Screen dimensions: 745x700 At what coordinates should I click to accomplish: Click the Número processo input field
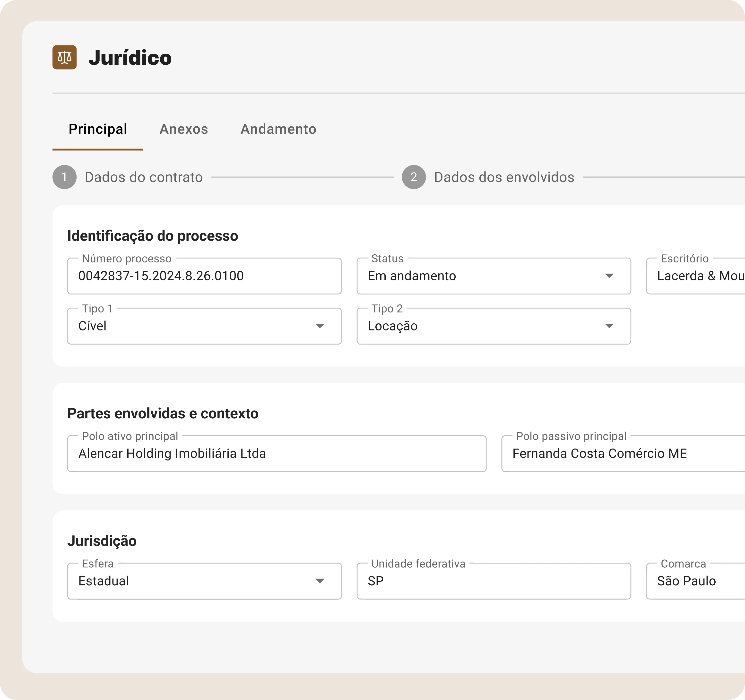[x=205, y=276]
